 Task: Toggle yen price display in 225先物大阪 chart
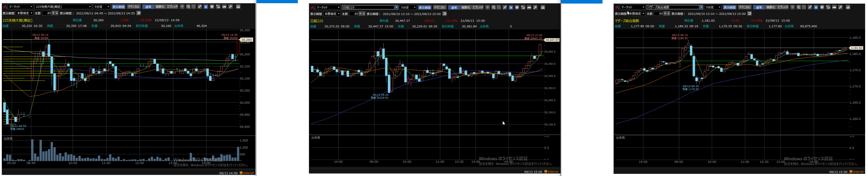[x=206, y=7]
